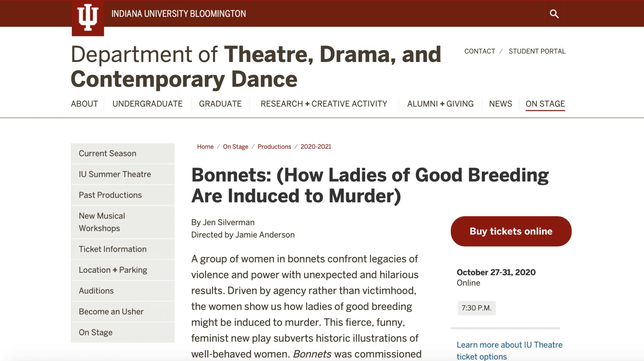The image size is (644, 361).
Task: Click the search magnifier icon
Action: click(554, 14)
